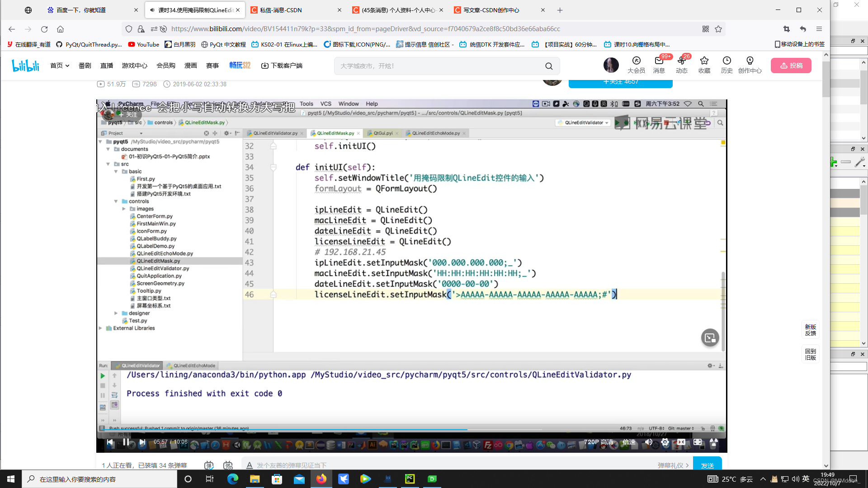This screenshot has height=488, width=868.
Task: Mute the video volume
Action: pos(648,442)
